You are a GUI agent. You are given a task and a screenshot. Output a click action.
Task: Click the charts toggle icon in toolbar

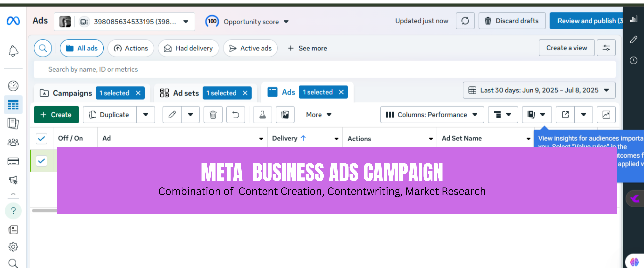[606, 115]
